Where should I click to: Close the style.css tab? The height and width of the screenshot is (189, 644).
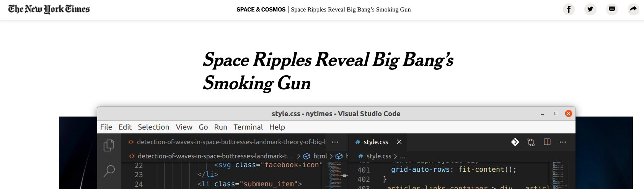pyautogui.click(x=399, y=142)
